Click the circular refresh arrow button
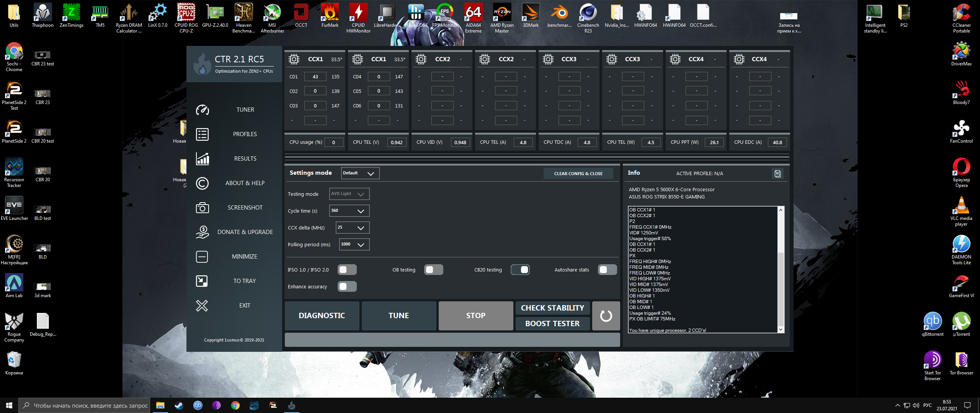This screenshot has height=413, width=980. tap(606, 316)
